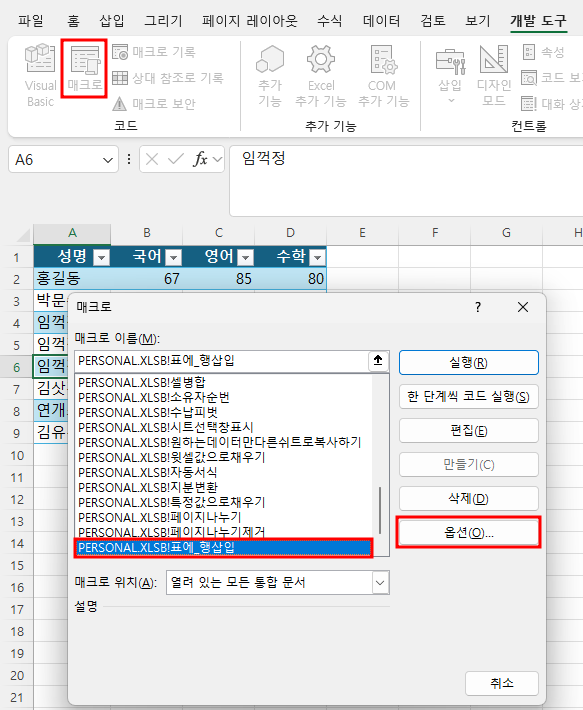Select macro PERSONAL.XLSB!표에_행삽입 in list

224,547
